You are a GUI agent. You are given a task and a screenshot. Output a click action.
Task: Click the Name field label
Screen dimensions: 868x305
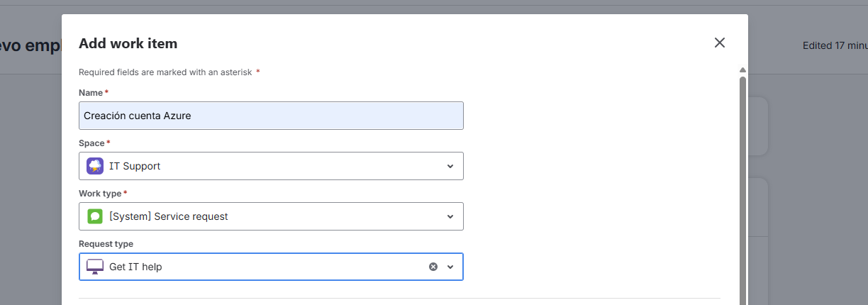(91, 93)
